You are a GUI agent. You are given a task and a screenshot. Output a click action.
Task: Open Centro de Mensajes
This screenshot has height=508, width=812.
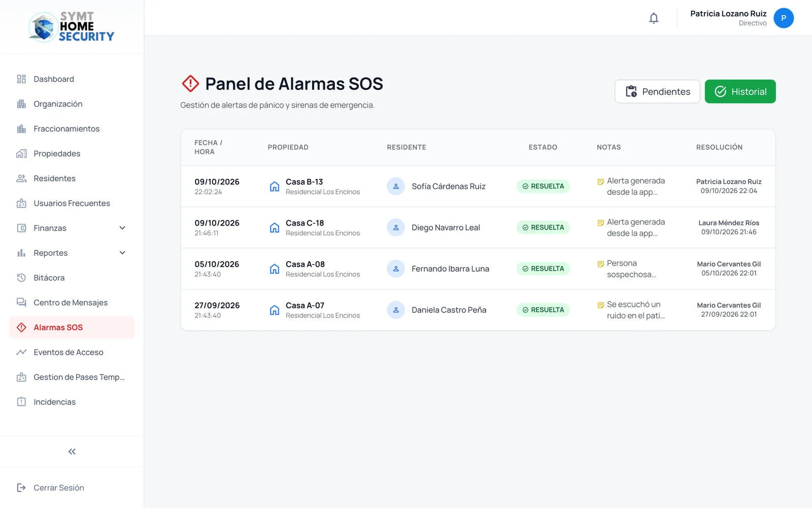[x=72, y=303]
